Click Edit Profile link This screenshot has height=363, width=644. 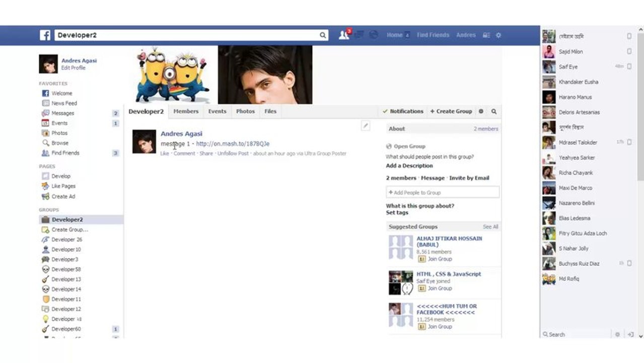coord(74,68)
